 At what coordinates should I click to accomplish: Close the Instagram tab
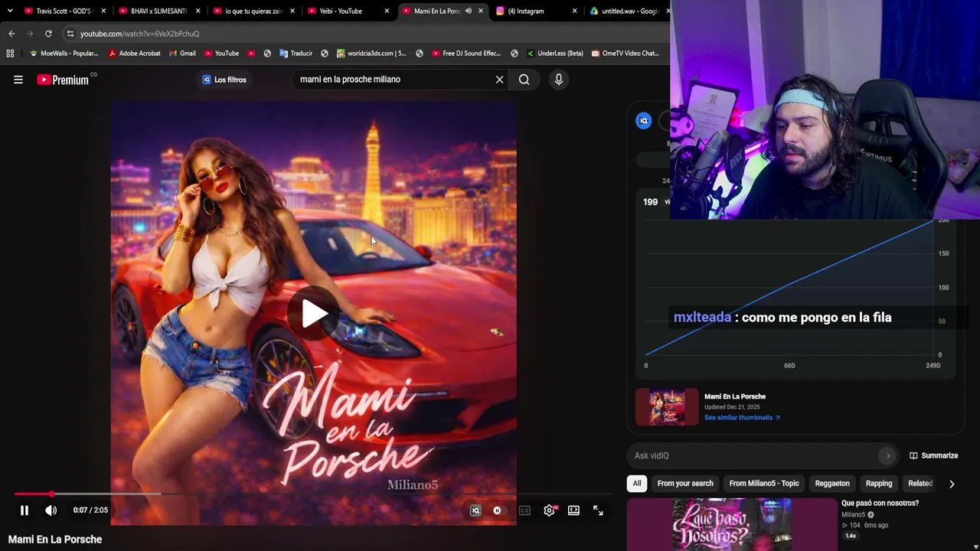[575, 11]
